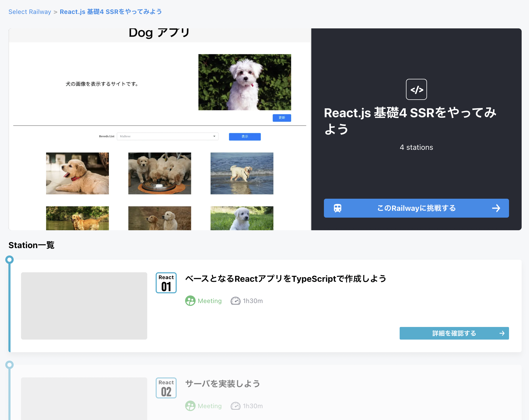Click green Meeting icon for station 01

tap(190, 301)
